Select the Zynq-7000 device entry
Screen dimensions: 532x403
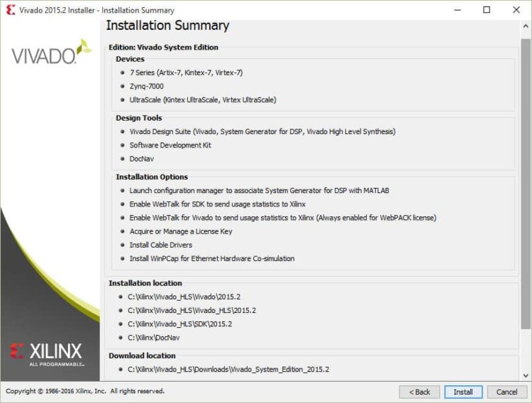tap(146, 86)
